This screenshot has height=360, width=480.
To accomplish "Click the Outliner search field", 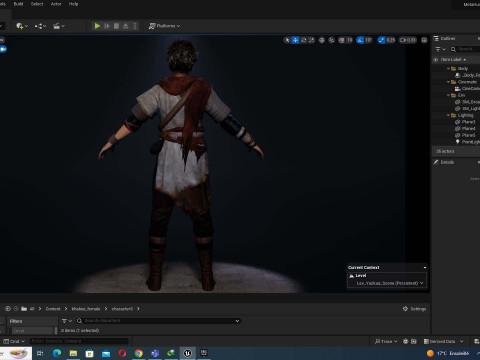I will click(x=465, y=49).
